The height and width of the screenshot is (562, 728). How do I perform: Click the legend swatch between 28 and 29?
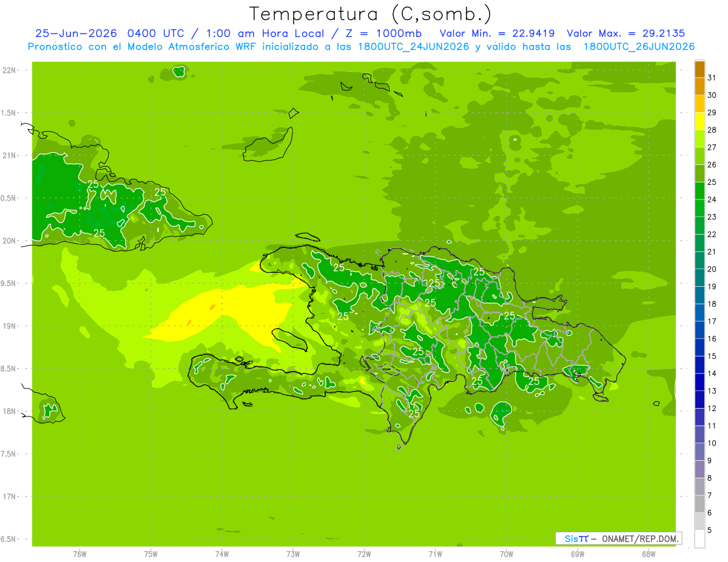coord(700,121)
